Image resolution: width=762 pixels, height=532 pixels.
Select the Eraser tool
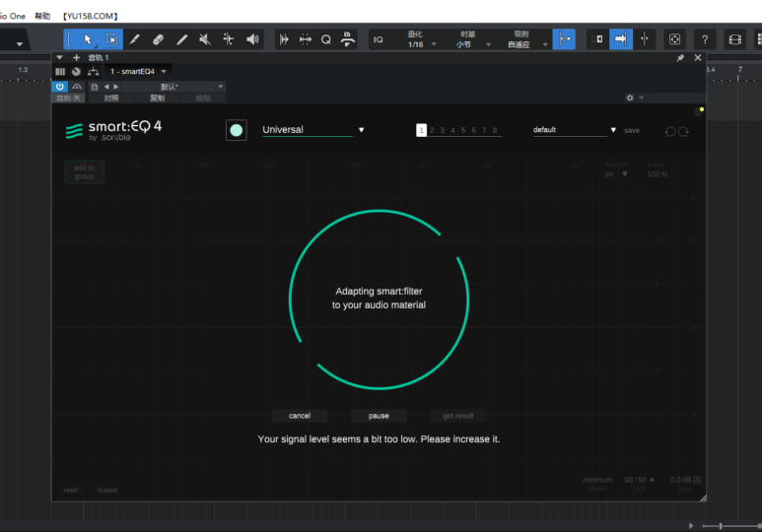click(158, 39)
